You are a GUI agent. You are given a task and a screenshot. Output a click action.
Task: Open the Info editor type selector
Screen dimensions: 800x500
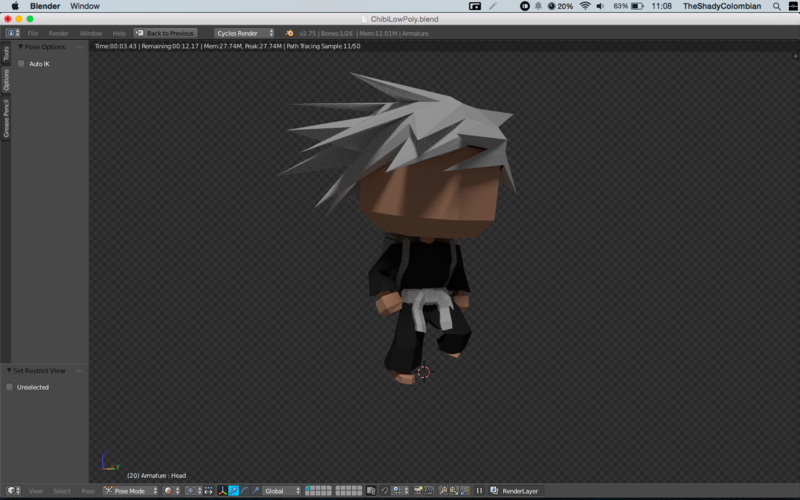[13, 33]
